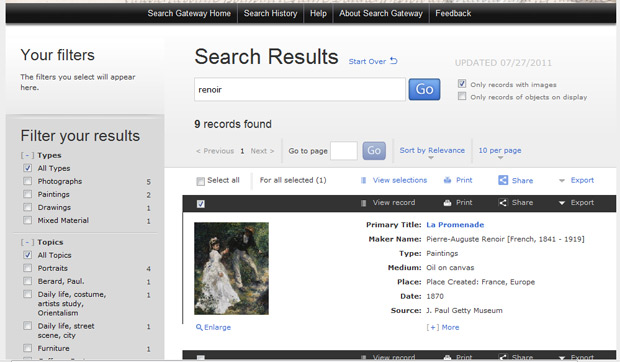620x362 pixels.
Task: Click the View record icon for La Promenade
Action: (x=363, y=203)
